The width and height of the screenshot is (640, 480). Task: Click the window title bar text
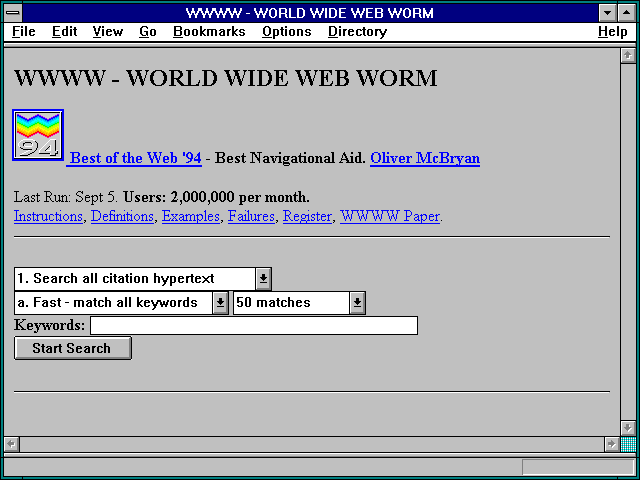310,13
